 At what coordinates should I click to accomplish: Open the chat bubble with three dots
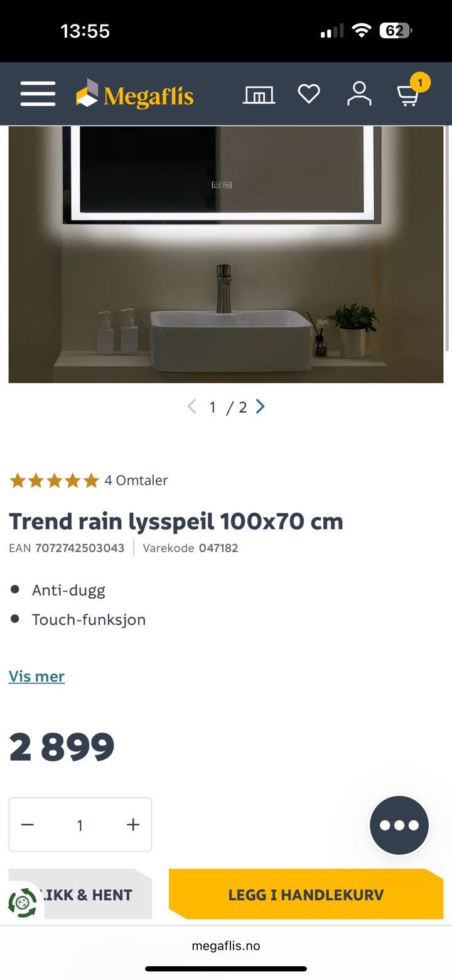point(399,825)
